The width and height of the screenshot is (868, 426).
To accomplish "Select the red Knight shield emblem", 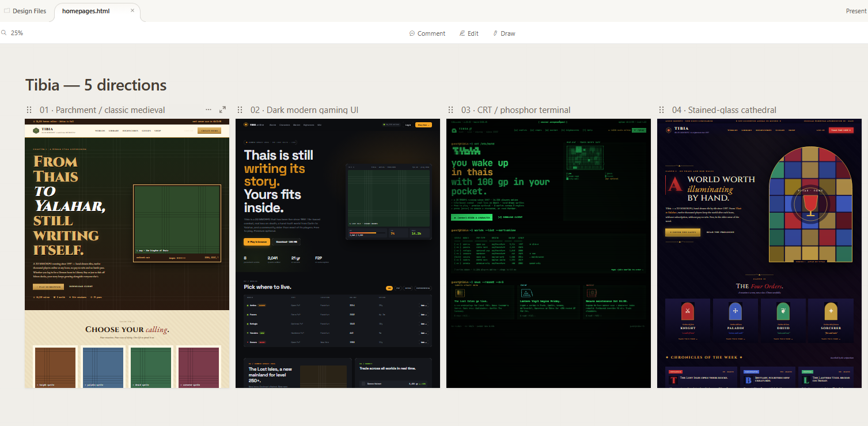I will pos(687,312).
